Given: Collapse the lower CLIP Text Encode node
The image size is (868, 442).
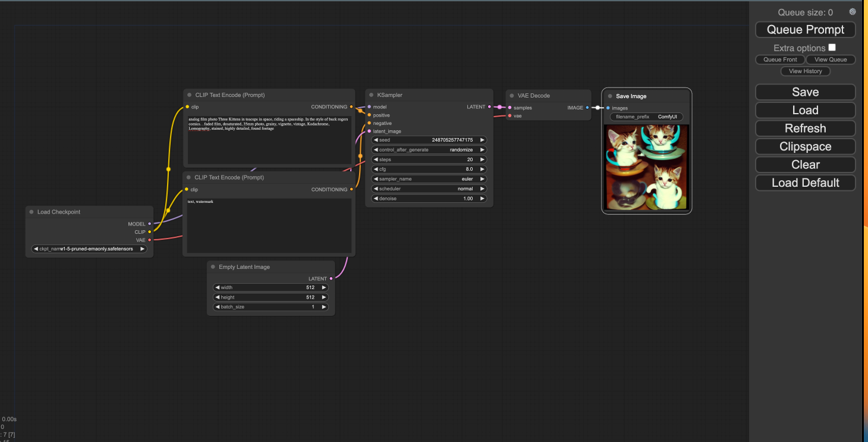Looking at the screenshot, I should pyautogui.click(x=188, y=177).
